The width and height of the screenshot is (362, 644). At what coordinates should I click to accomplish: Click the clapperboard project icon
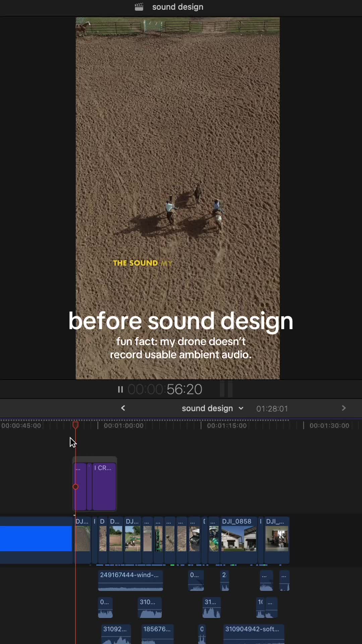[139, 7]
